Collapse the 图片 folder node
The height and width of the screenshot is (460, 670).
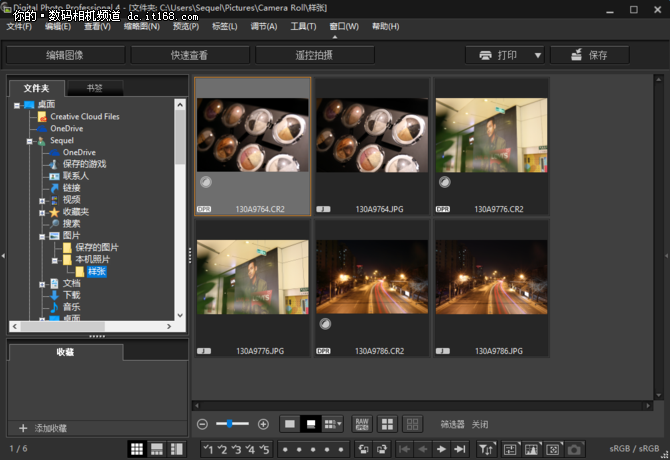(42, 237)
